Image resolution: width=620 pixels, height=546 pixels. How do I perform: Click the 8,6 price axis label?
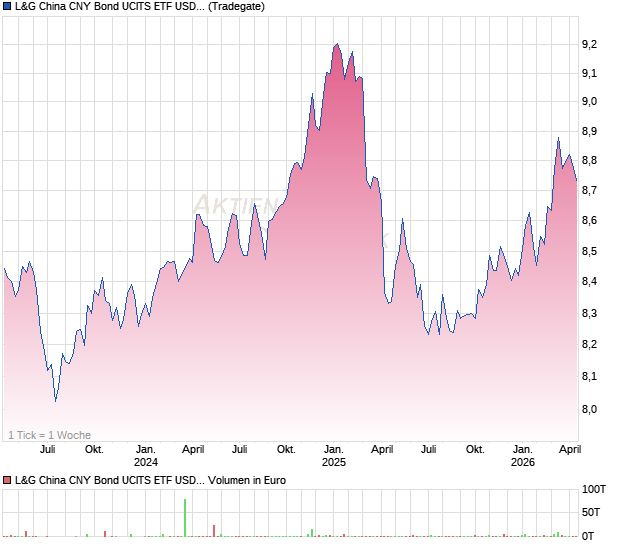point(589,221)
